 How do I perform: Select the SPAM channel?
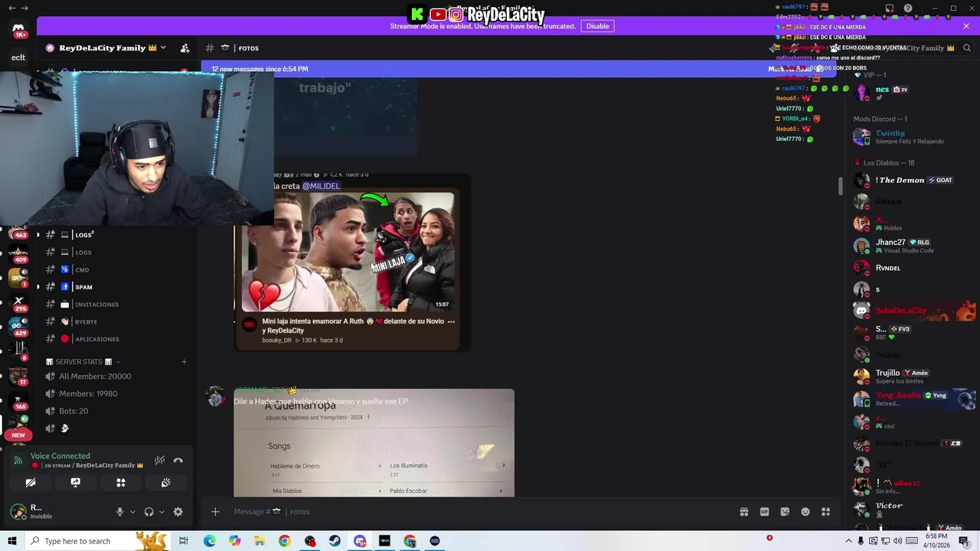point(115,287)
